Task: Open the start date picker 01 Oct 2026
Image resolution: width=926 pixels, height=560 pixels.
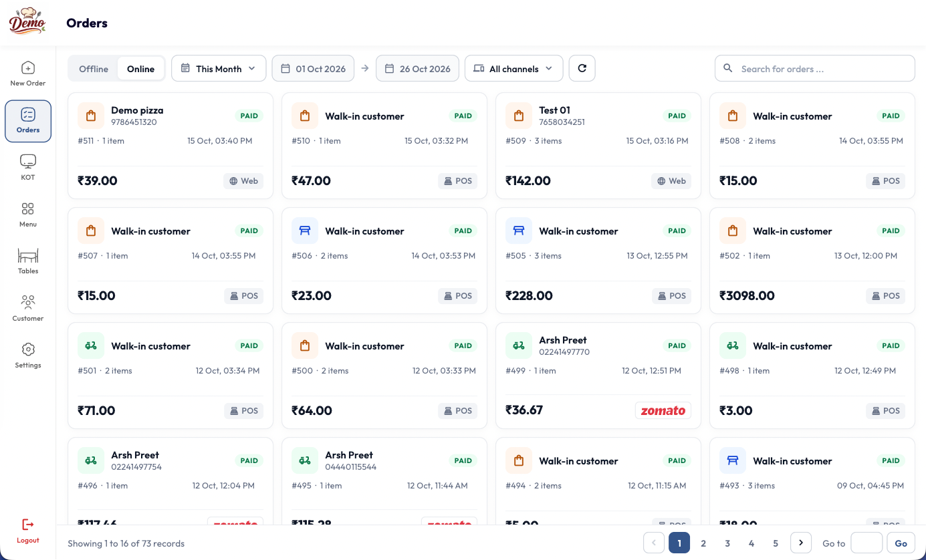Action: coord(313,68)
